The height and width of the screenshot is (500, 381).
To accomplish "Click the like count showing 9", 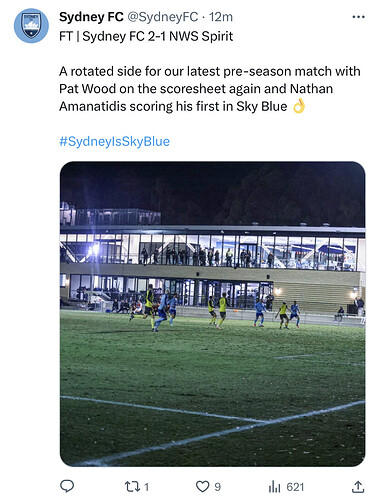I will [217, 487].
